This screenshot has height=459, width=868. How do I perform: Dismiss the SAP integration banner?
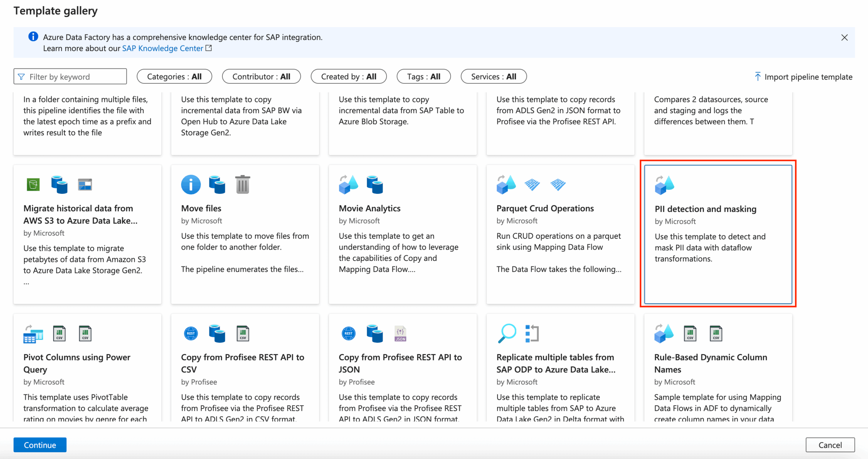coord(844,38)
